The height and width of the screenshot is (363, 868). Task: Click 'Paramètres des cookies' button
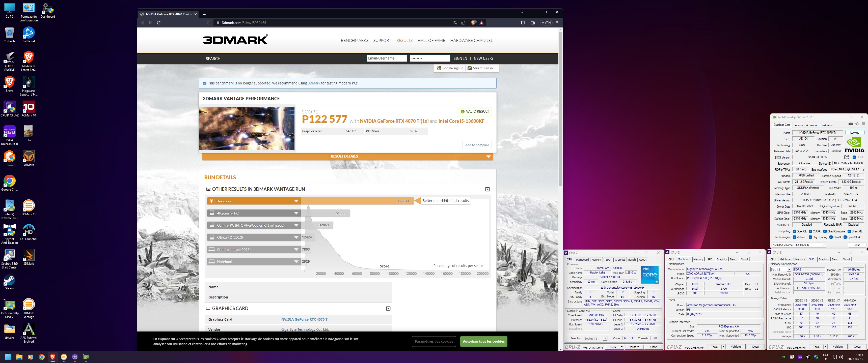(434, 342)
